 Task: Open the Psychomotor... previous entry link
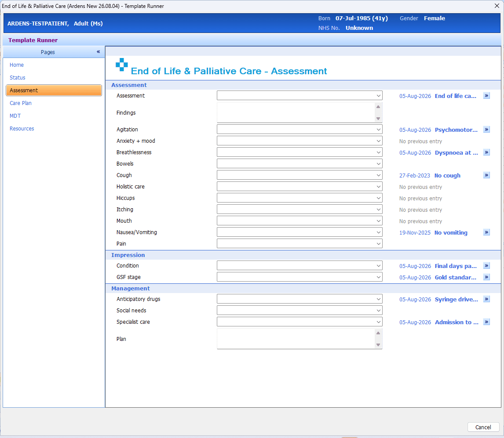pos(456,130)
